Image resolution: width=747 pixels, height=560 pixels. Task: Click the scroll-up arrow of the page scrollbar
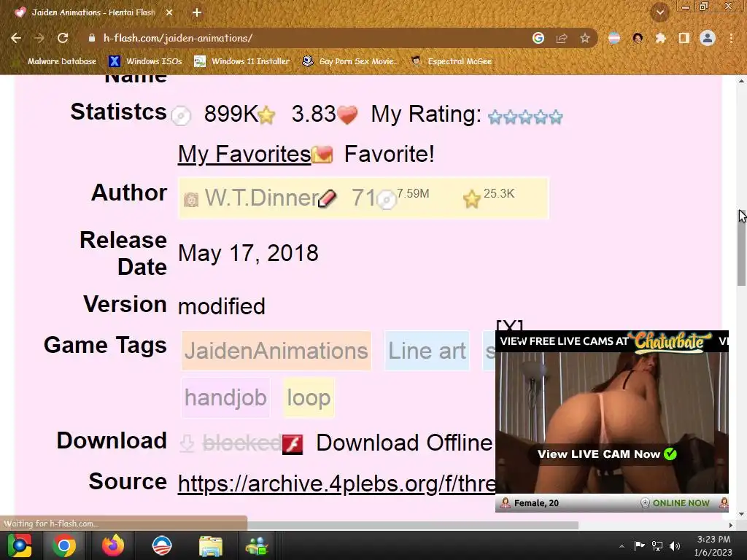[x=741, y=80]
